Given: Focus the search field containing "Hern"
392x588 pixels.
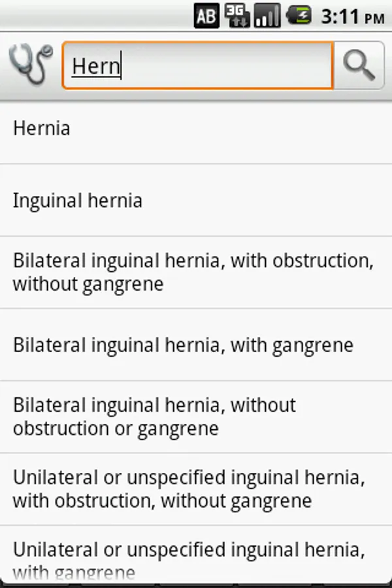Looking at the screenshot, I should pos(197,65).
